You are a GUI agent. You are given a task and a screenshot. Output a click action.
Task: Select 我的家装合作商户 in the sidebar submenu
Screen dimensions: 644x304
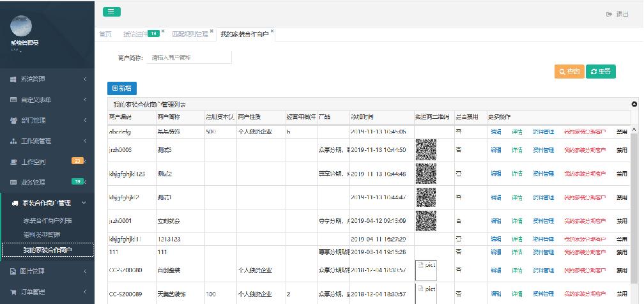click(x=48, y=250)
